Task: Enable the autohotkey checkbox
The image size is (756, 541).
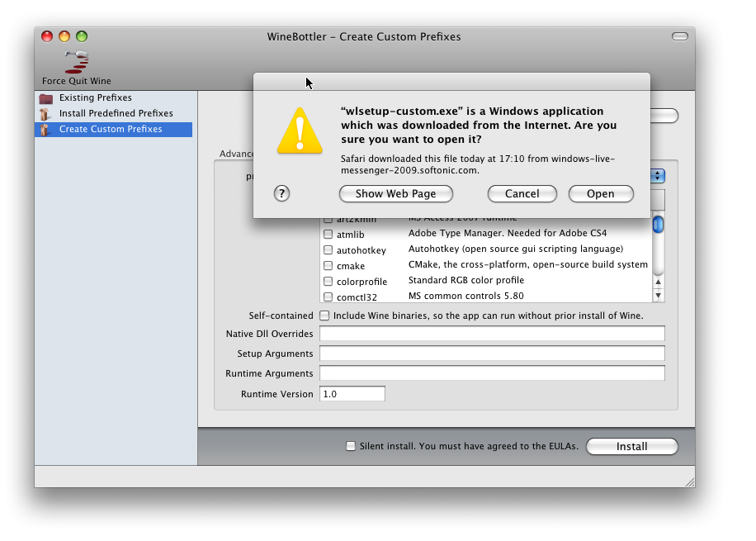Action: click(328, 249)
